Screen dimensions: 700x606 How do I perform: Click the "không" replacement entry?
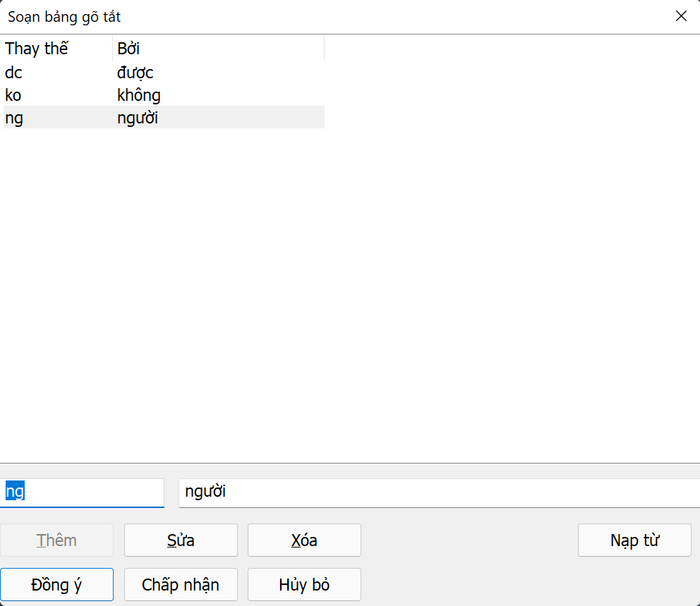point(139,95)
